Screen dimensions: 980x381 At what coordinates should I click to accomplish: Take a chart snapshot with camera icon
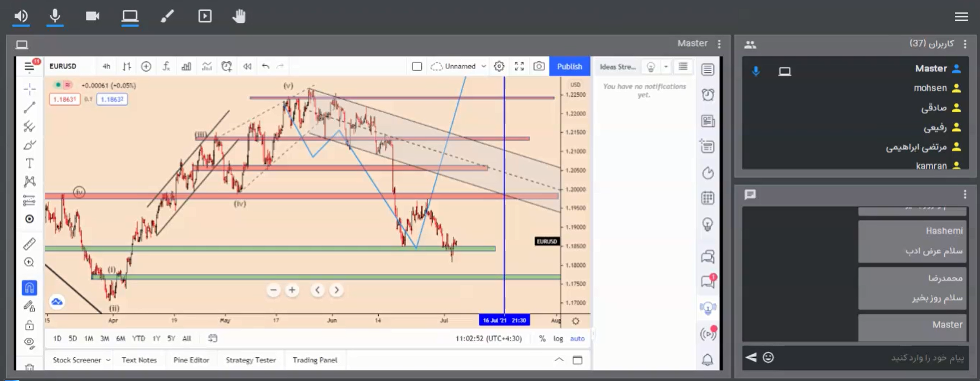coord(539,66)
